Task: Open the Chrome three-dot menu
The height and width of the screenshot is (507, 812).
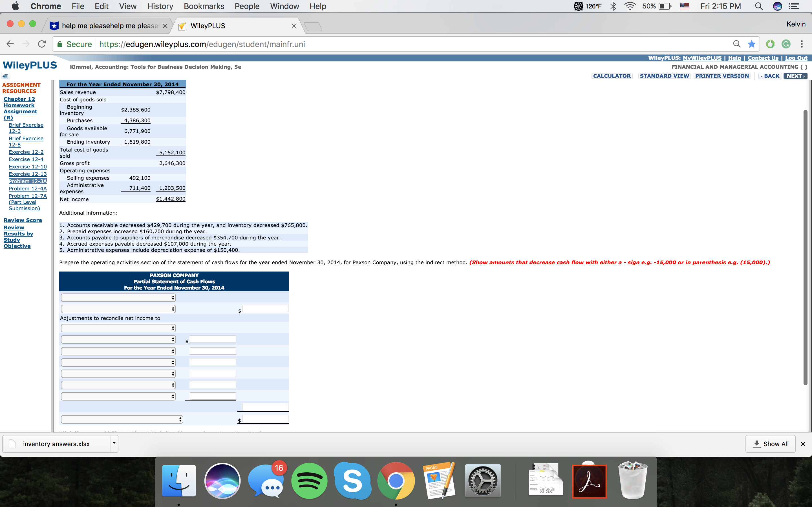Action: pyautogui.click(x=801, y=44)
